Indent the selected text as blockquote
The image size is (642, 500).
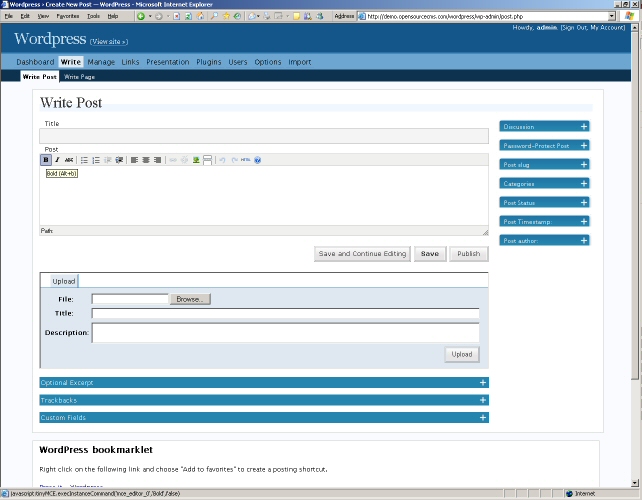119,160
